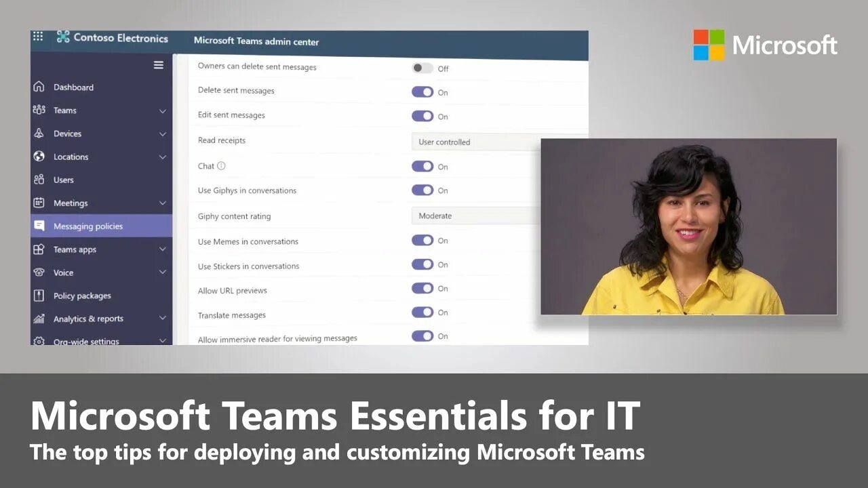Select Users in the sidebar
Image resolution: width=868 pixels, height=488 pixels.
pos(101,180)
